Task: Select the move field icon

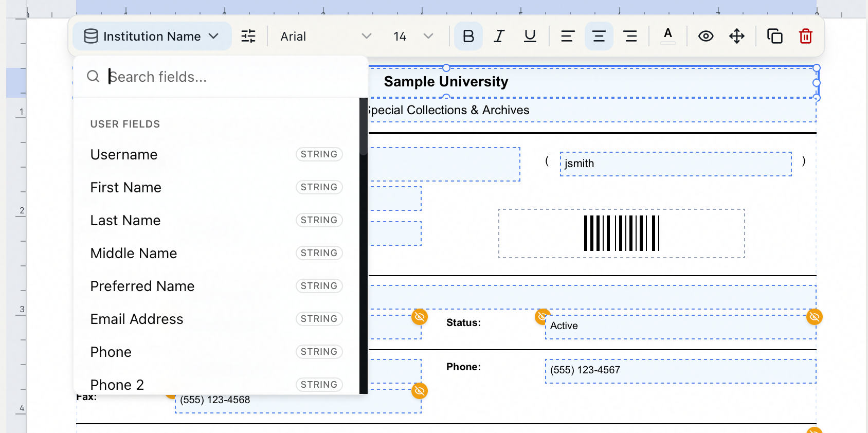Action: (737, 36)
